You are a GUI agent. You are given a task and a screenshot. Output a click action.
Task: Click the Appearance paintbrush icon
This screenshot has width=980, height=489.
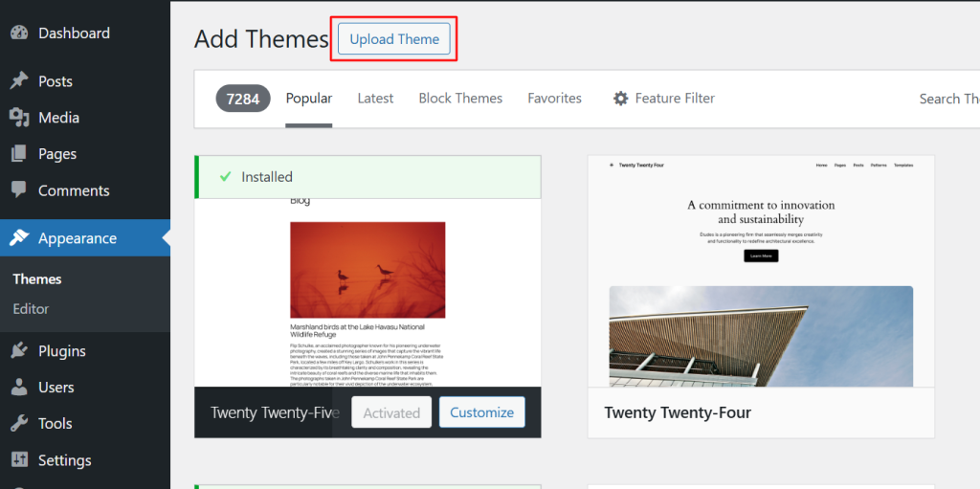point(19,238)
